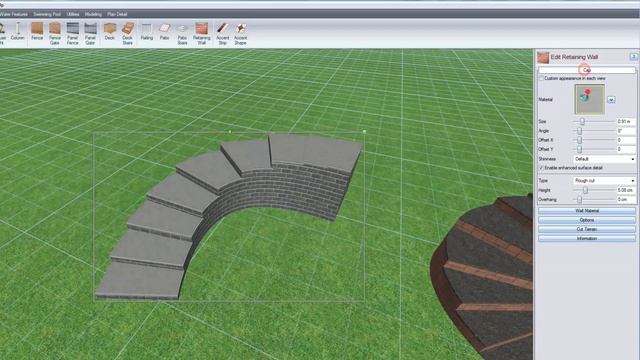Select the Retaining Wall tool
The image size is (640, 360).
(x=202, y=33)
